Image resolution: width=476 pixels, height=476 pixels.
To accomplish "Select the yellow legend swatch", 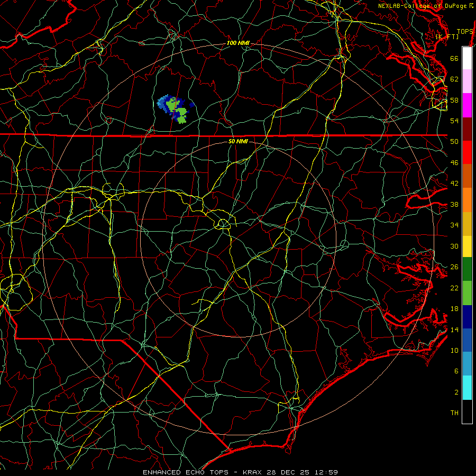I will (x=467, y=246).
